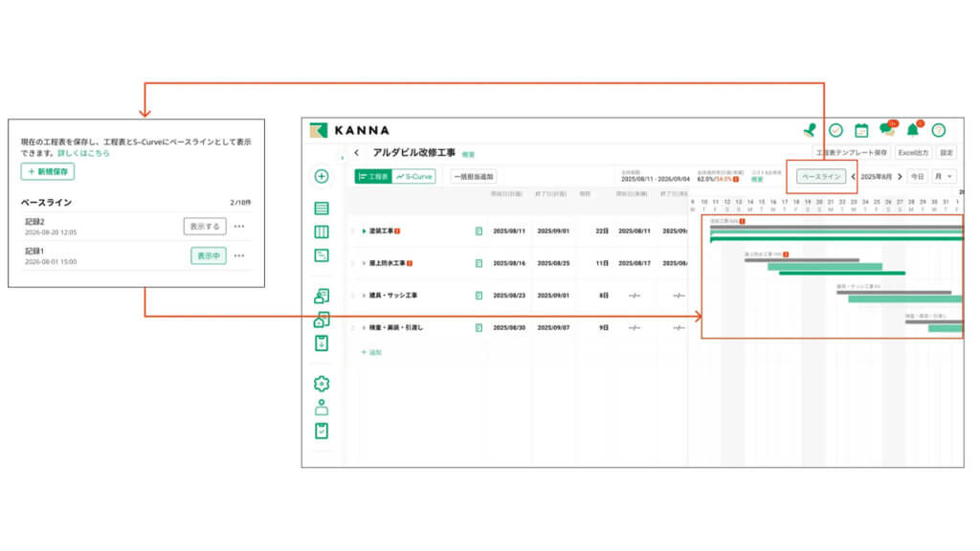Open the schedule chart sidebar icon
Viewport: 980px width, 551px height.
[322, 255]
